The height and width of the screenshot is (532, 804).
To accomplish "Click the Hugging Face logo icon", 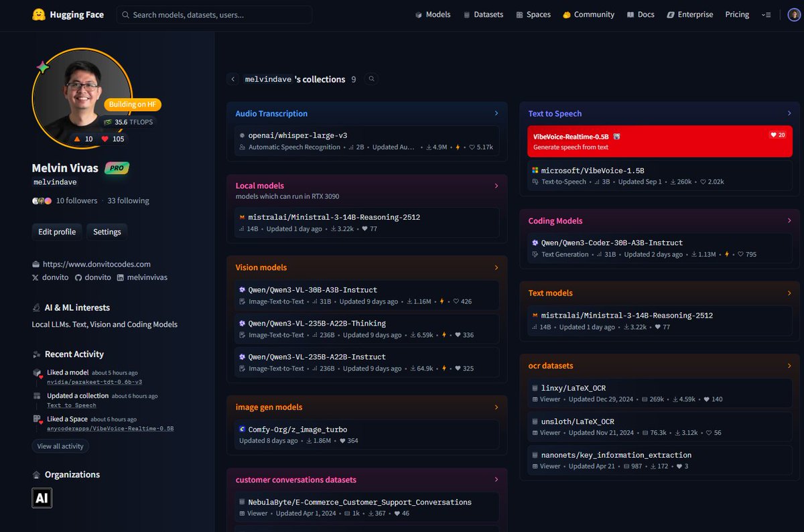I will click(39, 15).
